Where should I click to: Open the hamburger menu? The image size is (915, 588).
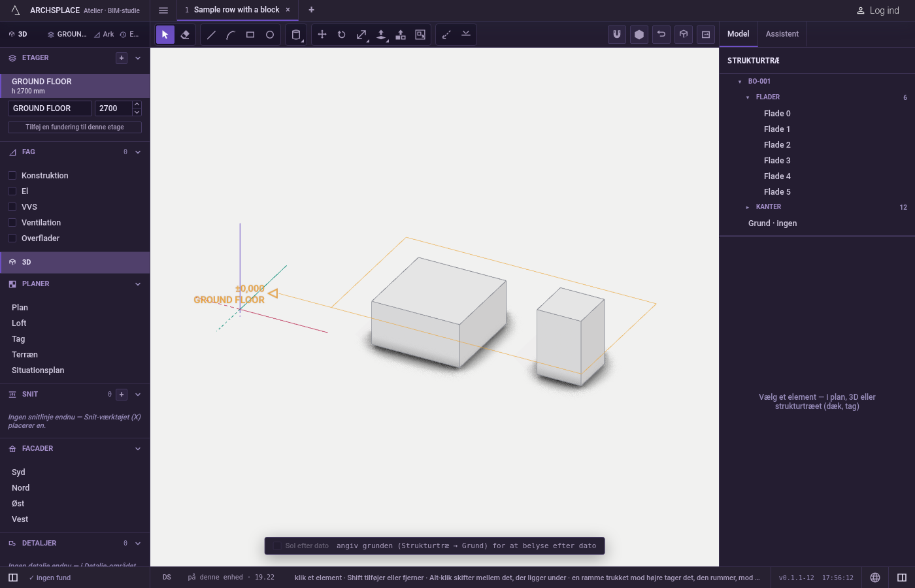tap(163, 10)
